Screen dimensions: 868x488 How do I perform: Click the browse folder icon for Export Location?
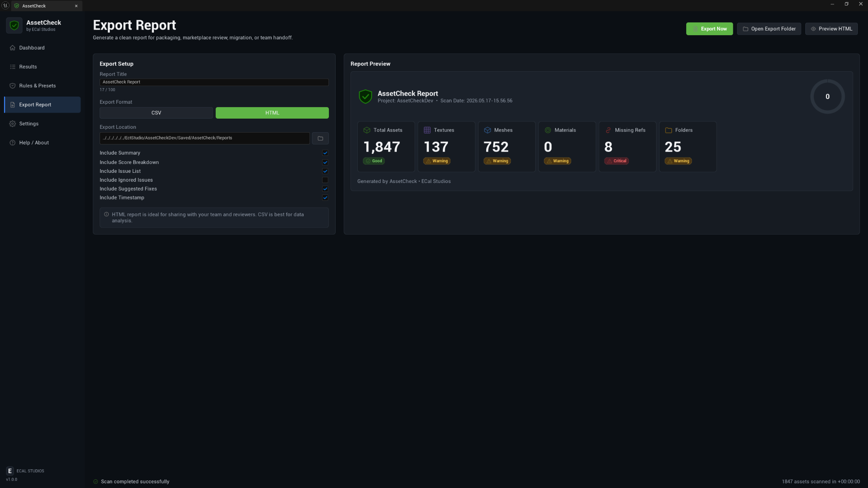320,138
